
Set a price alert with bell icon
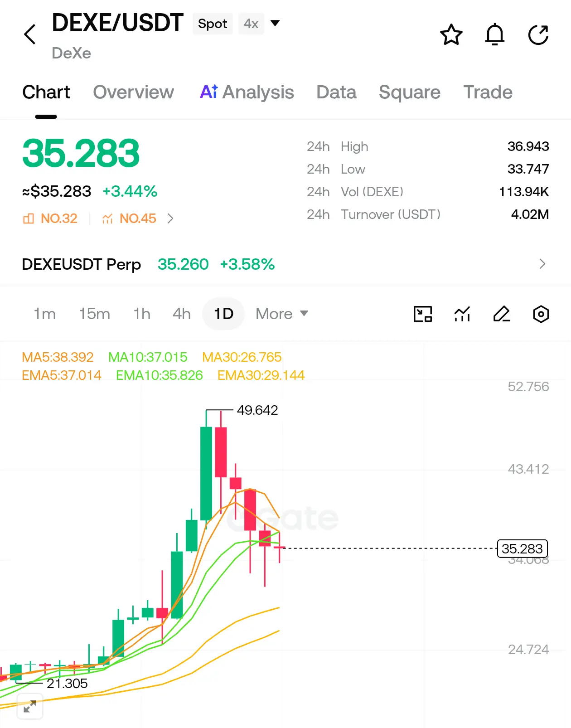coord(495,34)
